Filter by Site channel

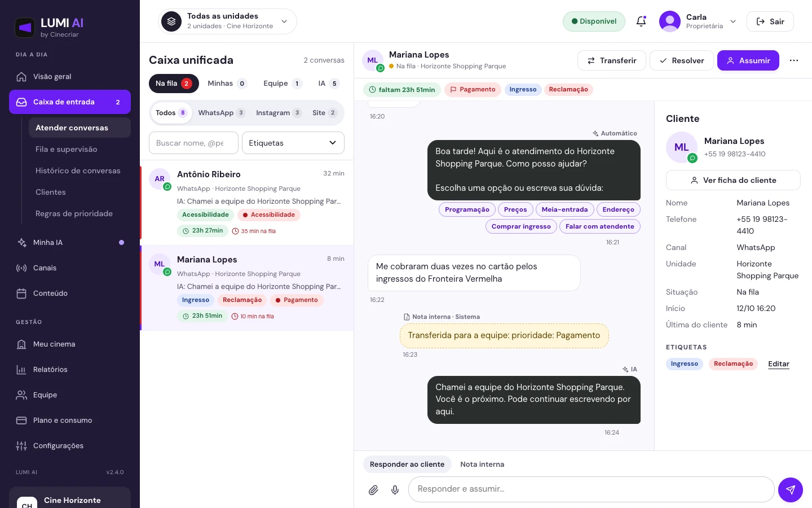click(325, 113)
